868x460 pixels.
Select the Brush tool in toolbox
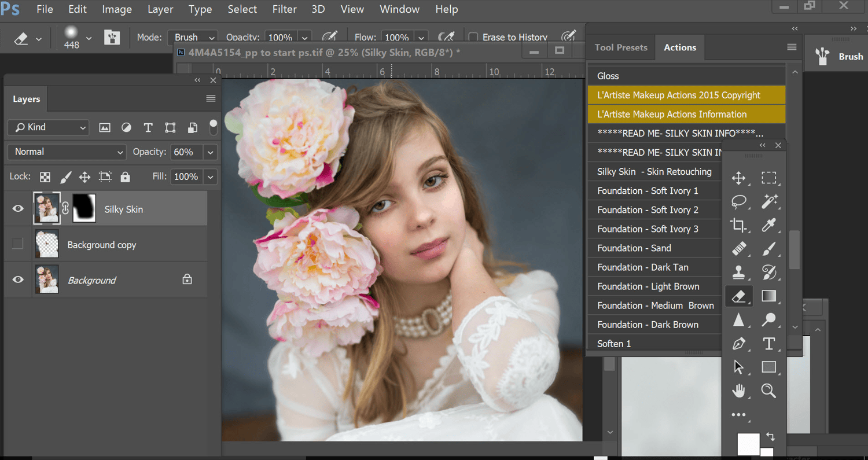768,249
